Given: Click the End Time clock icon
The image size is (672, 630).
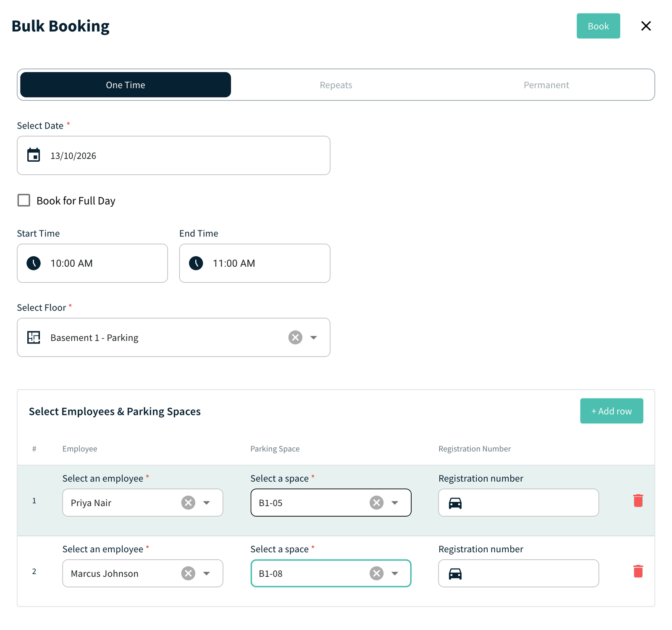Looking at the screenshot, I should pos(196,263).
